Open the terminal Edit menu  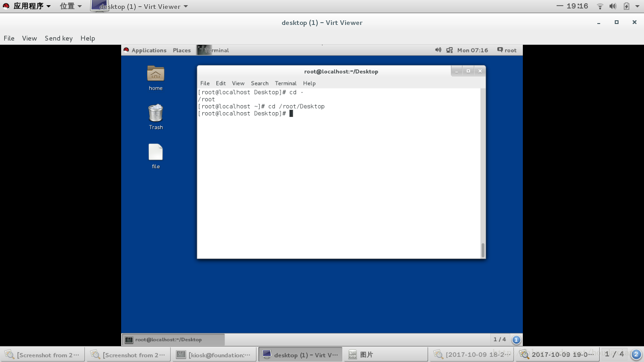[x=221, y=83]
